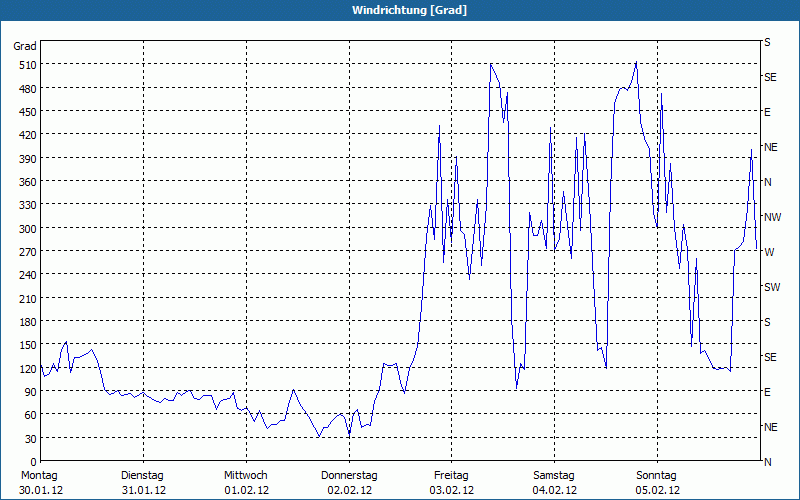Select the Mittwoch 01.02.12 date label
This screenshot has width=800, height=500.
coord(245,483)
